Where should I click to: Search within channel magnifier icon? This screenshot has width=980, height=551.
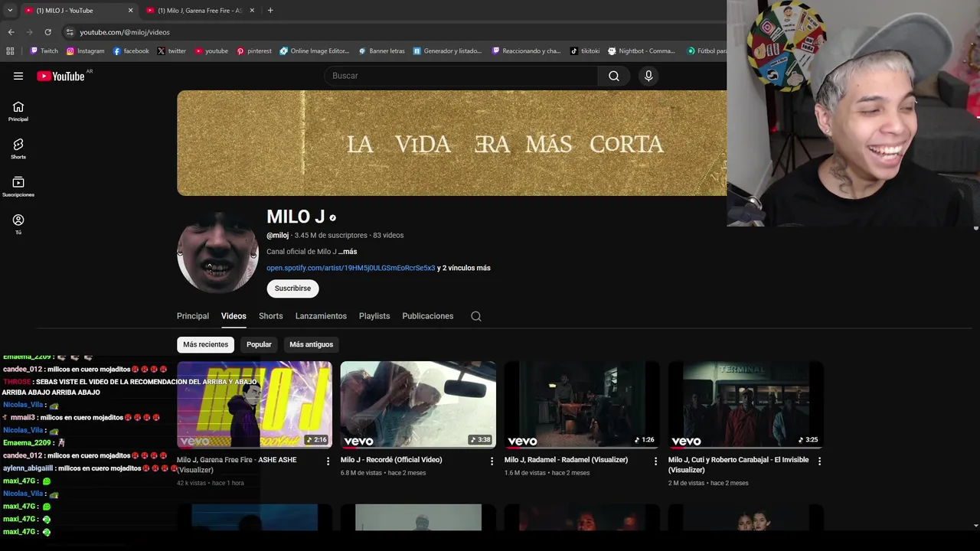(476, 316)
